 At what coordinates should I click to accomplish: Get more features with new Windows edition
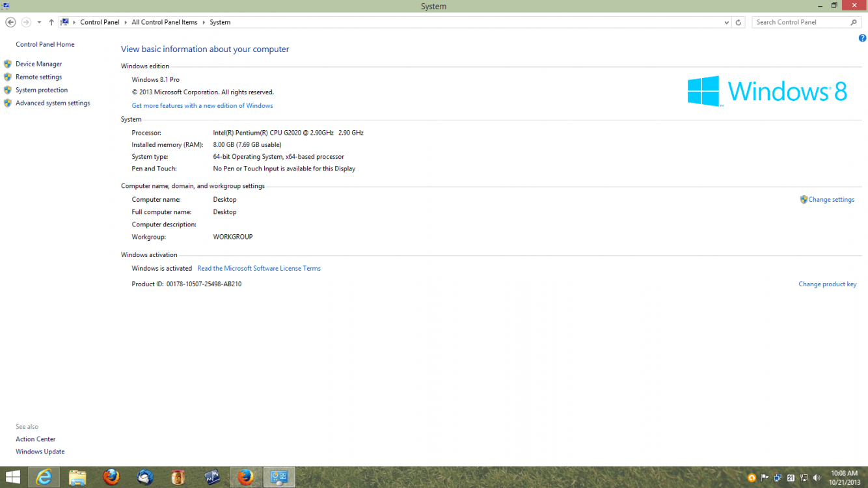click(x=202, y=105)
